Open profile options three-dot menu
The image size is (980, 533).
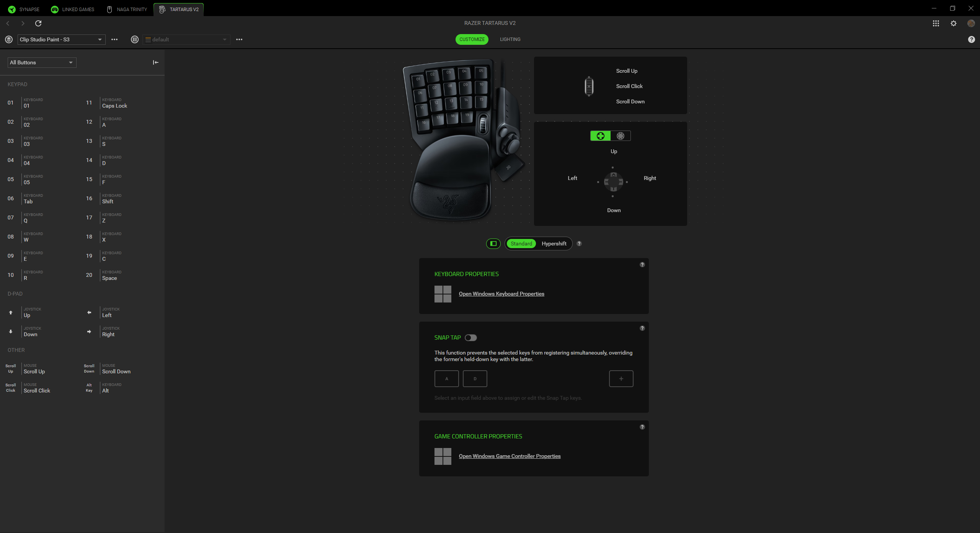pyautogui.click(x=114, y=39)
